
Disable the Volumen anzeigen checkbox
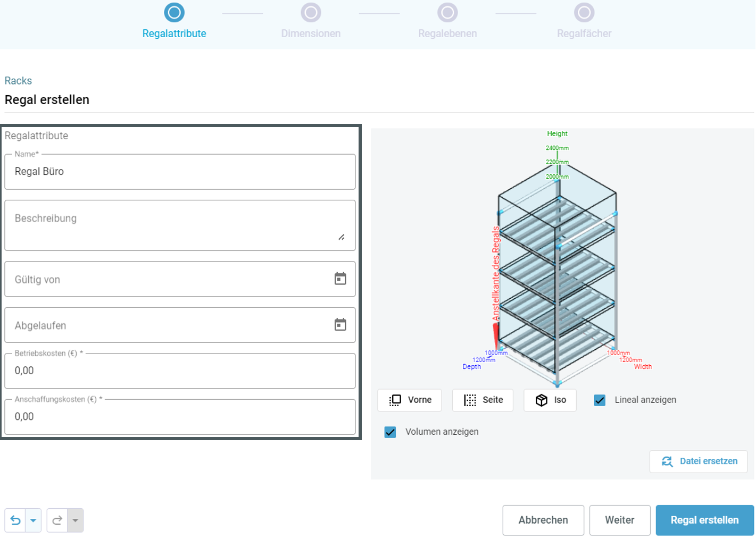390,432
